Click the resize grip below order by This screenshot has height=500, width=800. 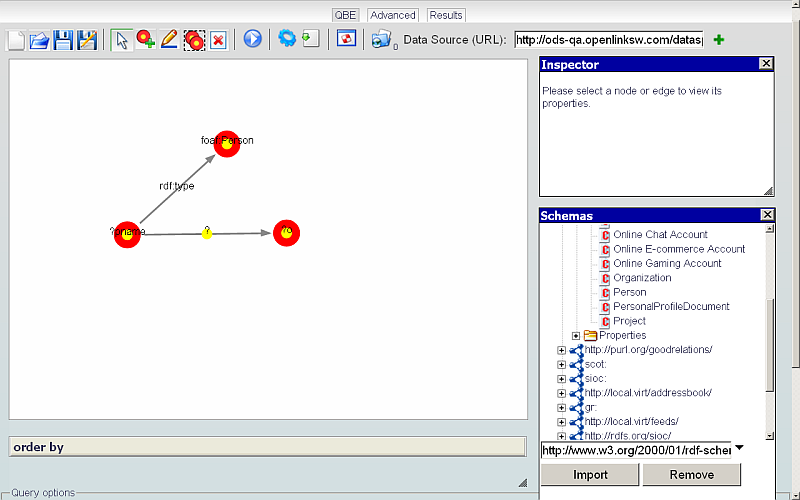(522, 483)
